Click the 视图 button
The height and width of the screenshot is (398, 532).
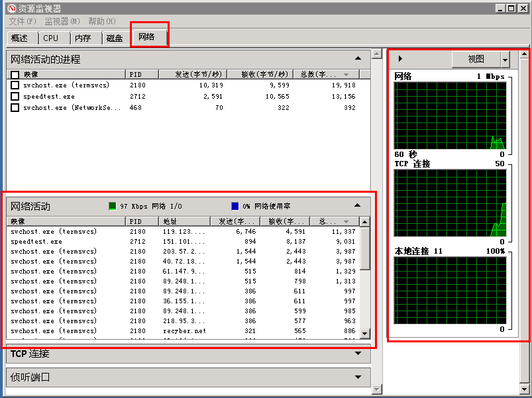pyautogui.click(x=476, y=60)
